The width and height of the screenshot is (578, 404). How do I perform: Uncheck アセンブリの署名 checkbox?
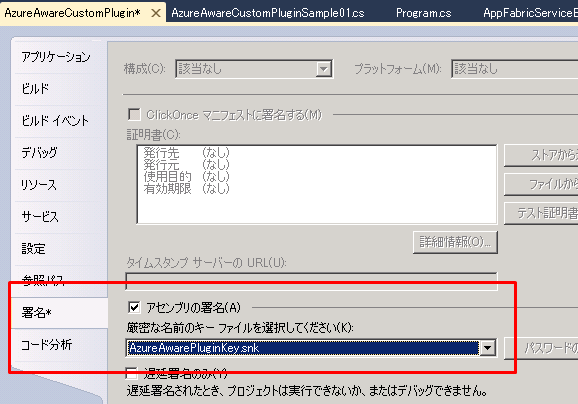tap(134, 307)
